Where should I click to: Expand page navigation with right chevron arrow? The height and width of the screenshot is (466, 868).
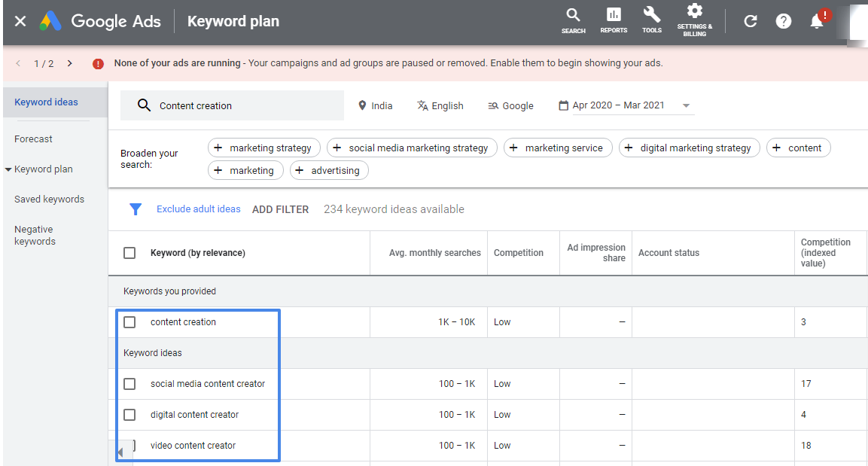pyautogui.click(x=69, y=63)
